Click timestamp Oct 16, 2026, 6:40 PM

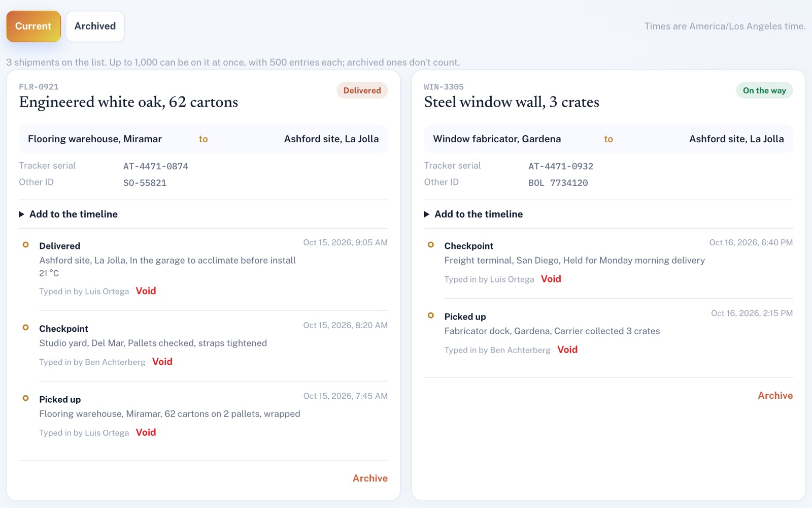751,243
